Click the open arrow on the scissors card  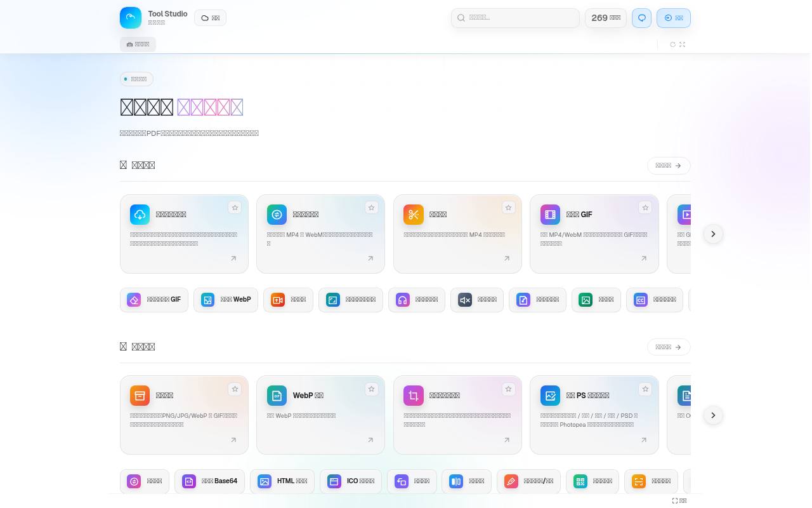[507, 258]
